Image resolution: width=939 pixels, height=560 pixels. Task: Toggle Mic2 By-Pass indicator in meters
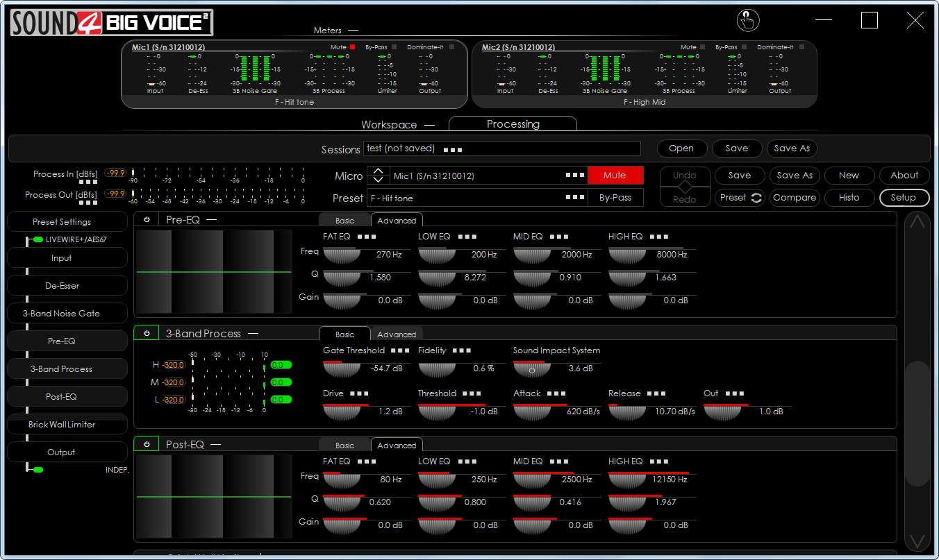(x=744, y=47)
